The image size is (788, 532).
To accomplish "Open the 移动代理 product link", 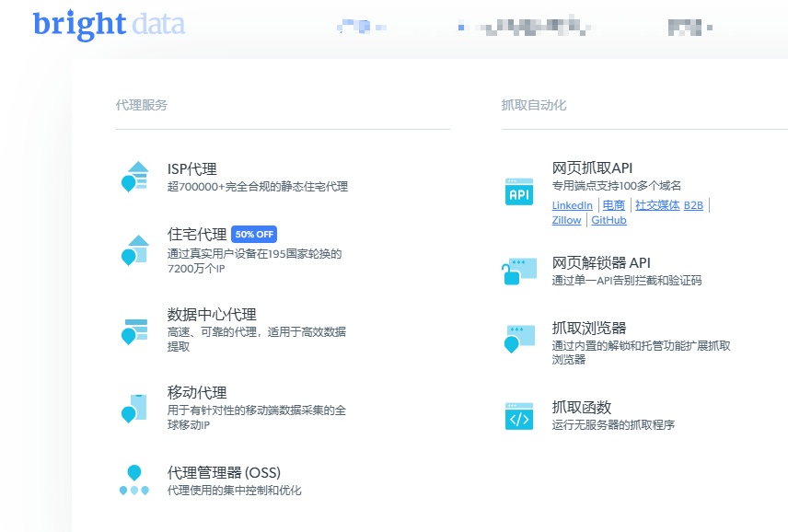I will point(197,392).
